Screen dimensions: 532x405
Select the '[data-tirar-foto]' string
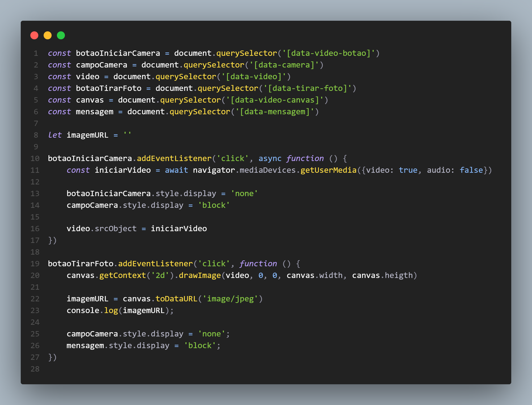coord(307,88)
